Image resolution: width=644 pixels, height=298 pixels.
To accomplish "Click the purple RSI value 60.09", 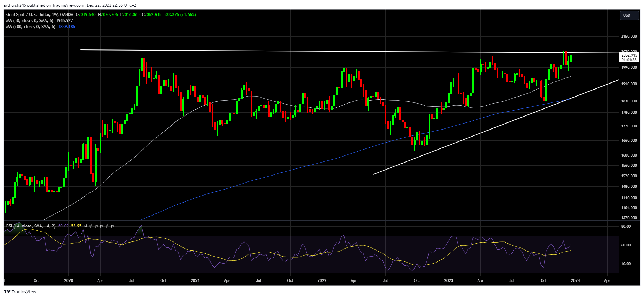I will pos(64,226).
